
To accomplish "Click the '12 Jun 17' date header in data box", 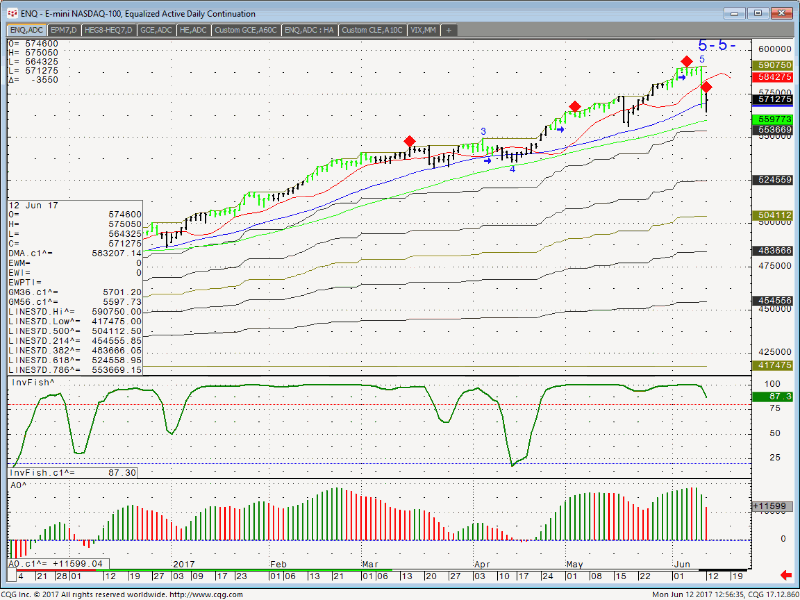I will coord(34,205).
